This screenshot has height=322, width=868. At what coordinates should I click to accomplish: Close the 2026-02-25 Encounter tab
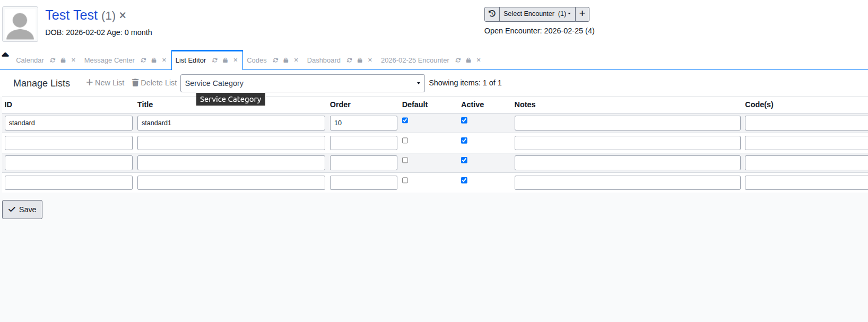[479, 60]
